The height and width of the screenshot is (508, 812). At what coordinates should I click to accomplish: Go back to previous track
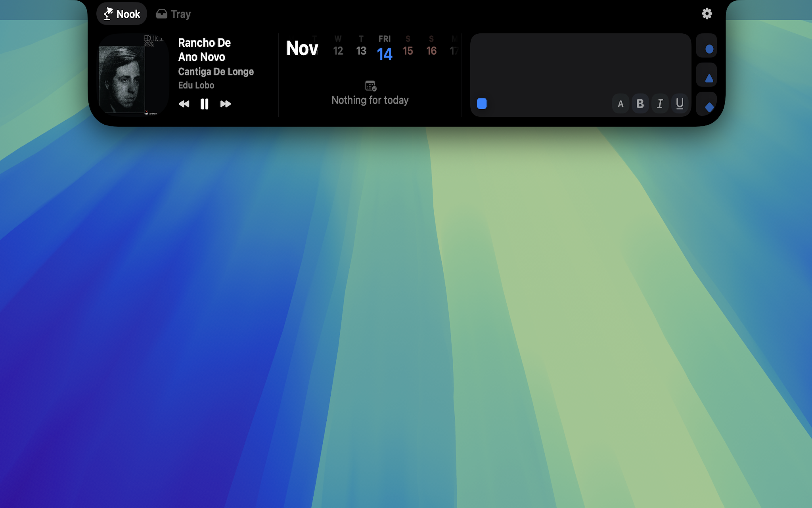(184, 104)
